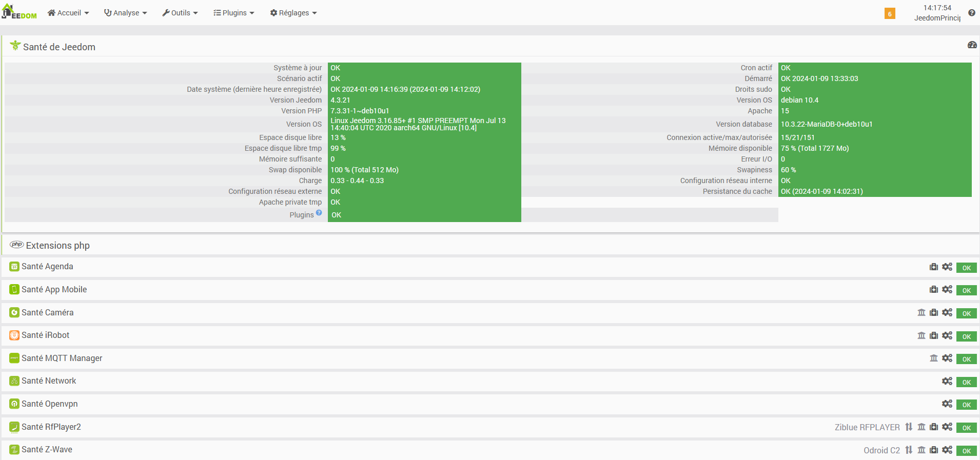Click OK status badge of Santé iRobot
Image resolution: width=980 pixels, height=460 pixels.
967,336
